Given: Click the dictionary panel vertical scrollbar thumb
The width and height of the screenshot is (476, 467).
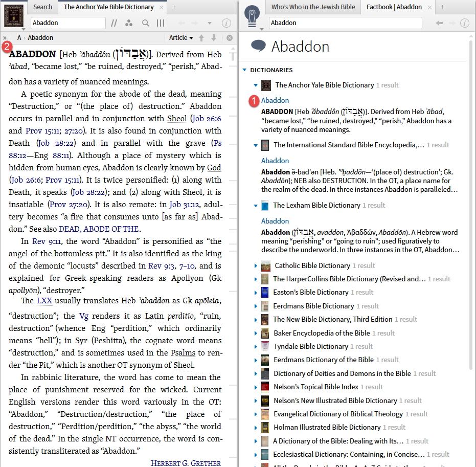Looking at the screenshot, I should [x=233, y=56].
